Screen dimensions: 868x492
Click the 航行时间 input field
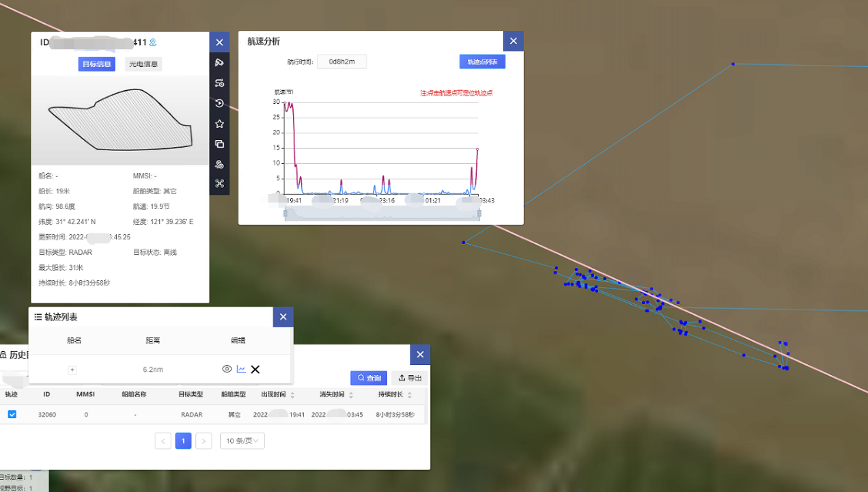[x=341, y=61]
